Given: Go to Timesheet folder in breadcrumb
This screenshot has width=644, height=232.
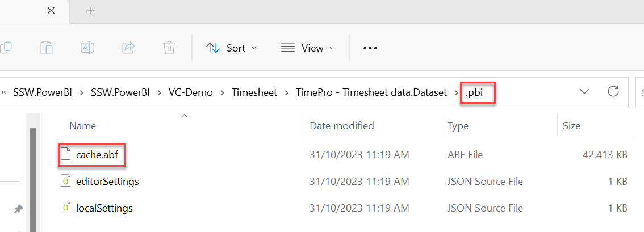Looking at the screenshot, I should pyautogui.click(x=254, y=92).
